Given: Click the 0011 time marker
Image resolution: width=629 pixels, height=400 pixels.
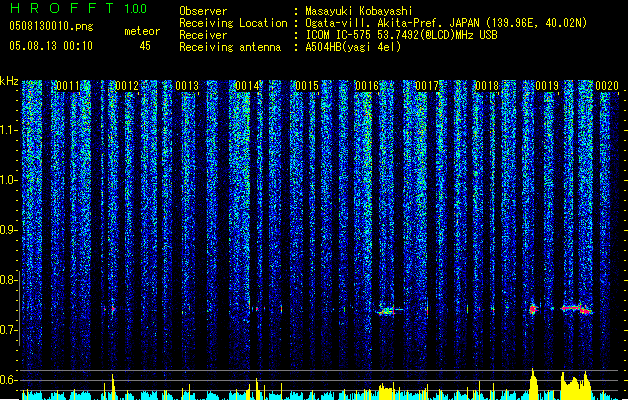Looking at the screenshot, I should 68,86.
